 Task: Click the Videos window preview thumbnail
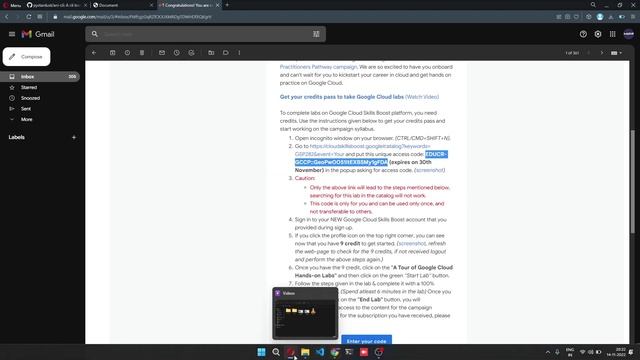[305, 313]
